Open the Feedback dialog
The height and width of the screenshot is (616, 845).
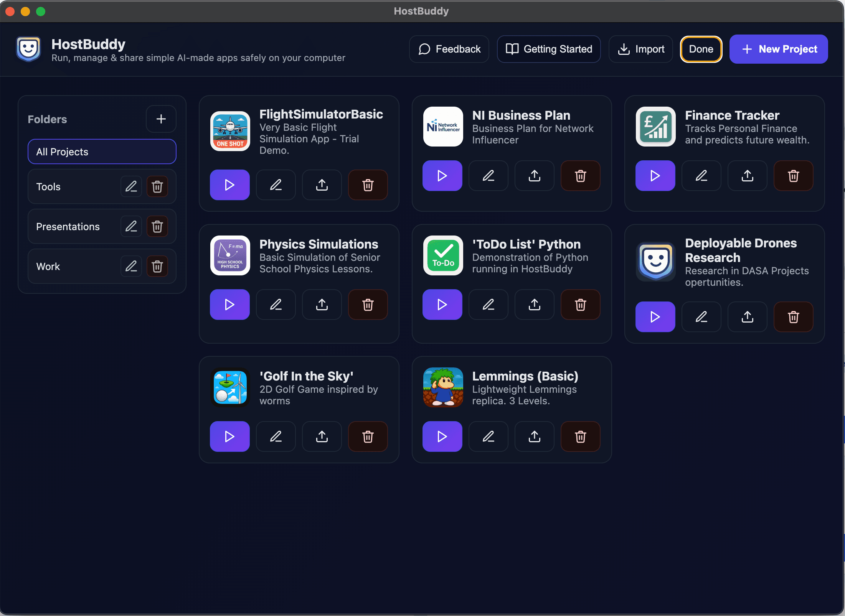(449, 49)
